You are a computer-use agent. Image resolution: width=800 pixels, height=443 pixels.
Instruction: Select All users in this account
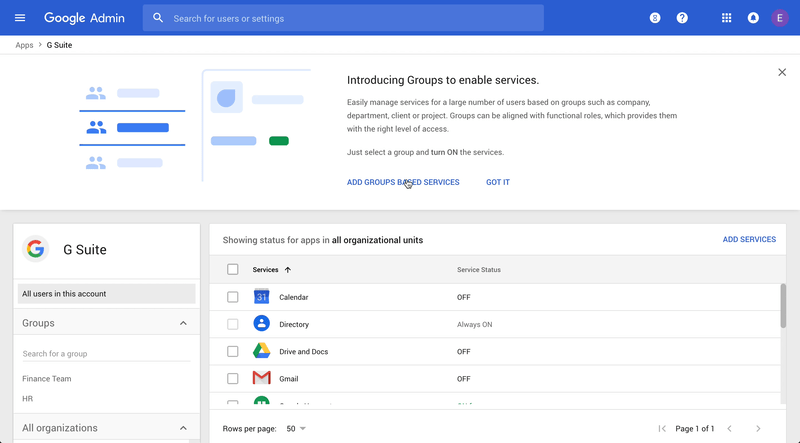point(107,293)
